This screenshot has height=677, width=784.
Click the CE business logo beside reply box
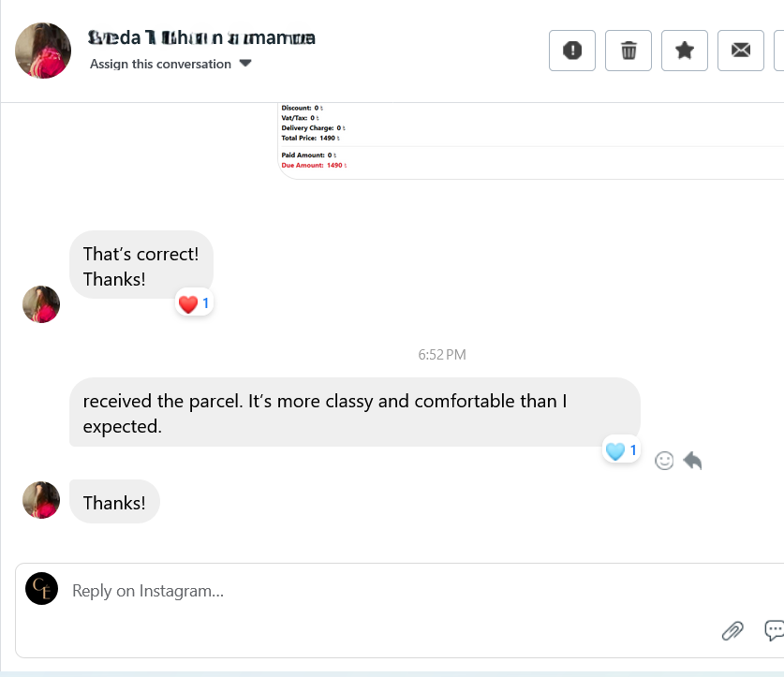click(x=42, y=588)
